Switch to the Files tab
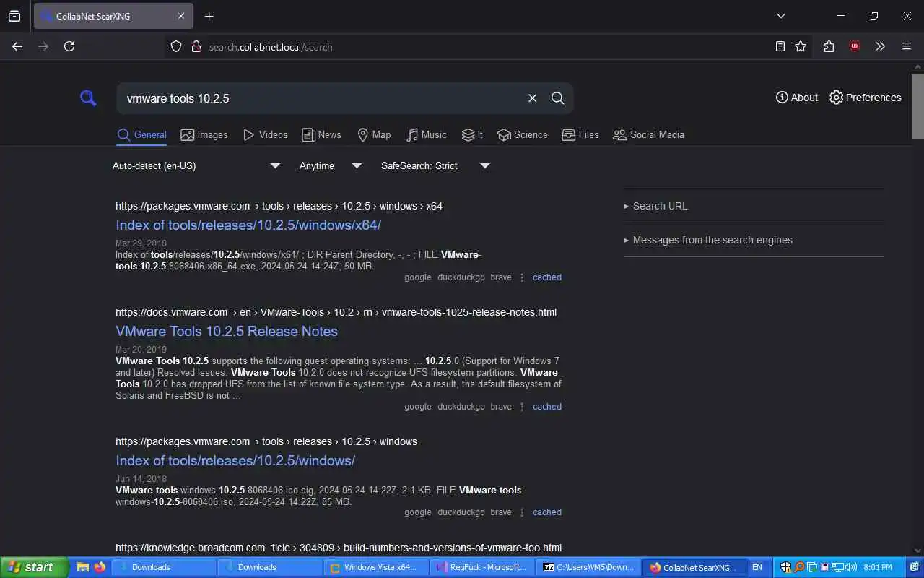 (x=580, y=135)
